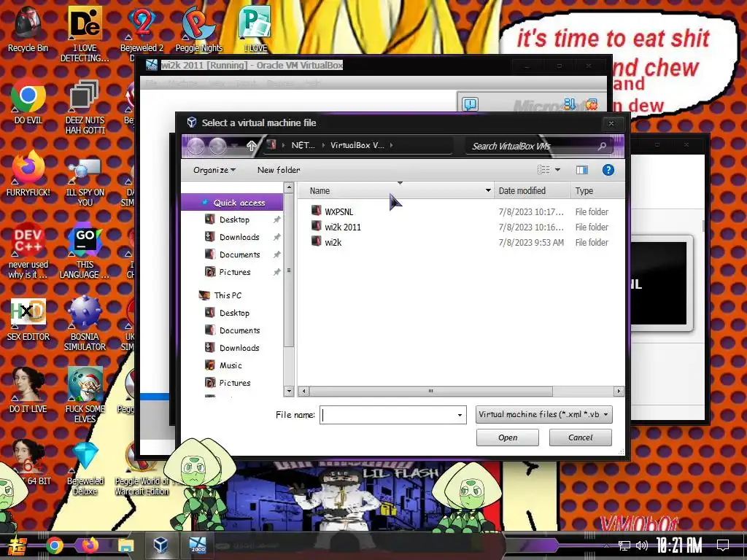Open Pictures under Quick access

[234, 272]
